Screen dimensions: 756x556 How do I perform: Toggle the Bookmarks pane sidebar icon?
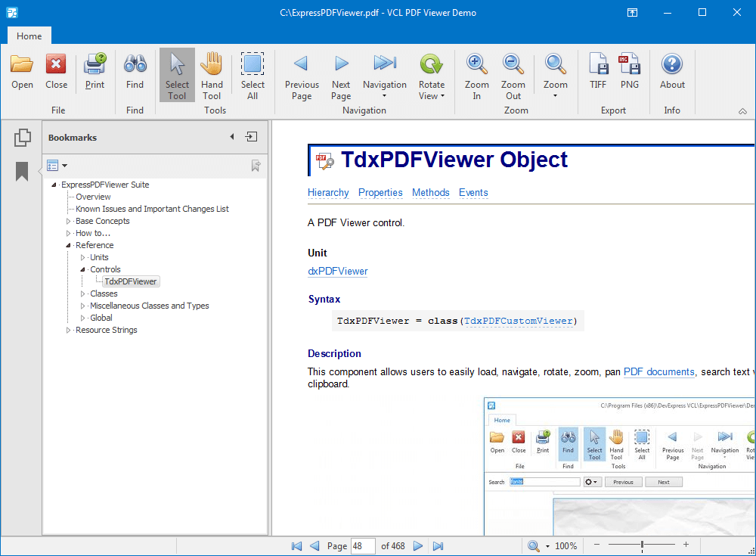[22, 172]
